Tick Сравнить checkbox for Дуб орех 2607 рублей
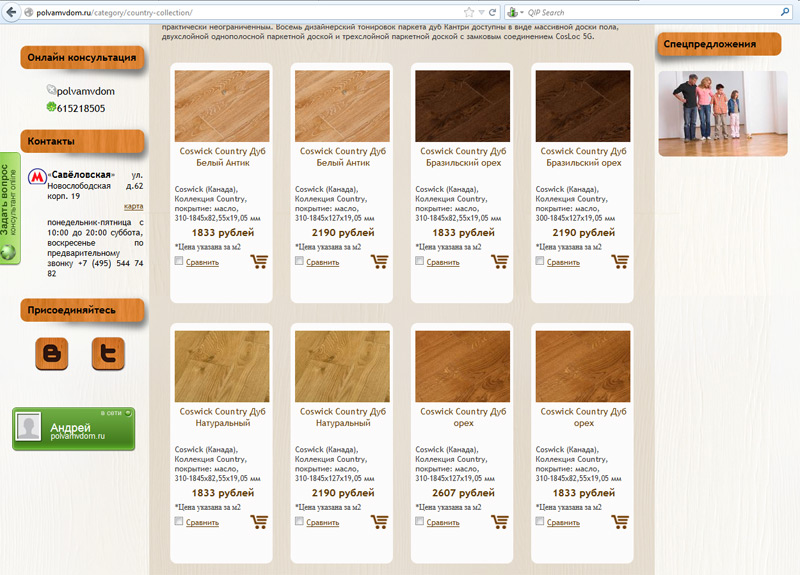 click(x=419, y=521)
